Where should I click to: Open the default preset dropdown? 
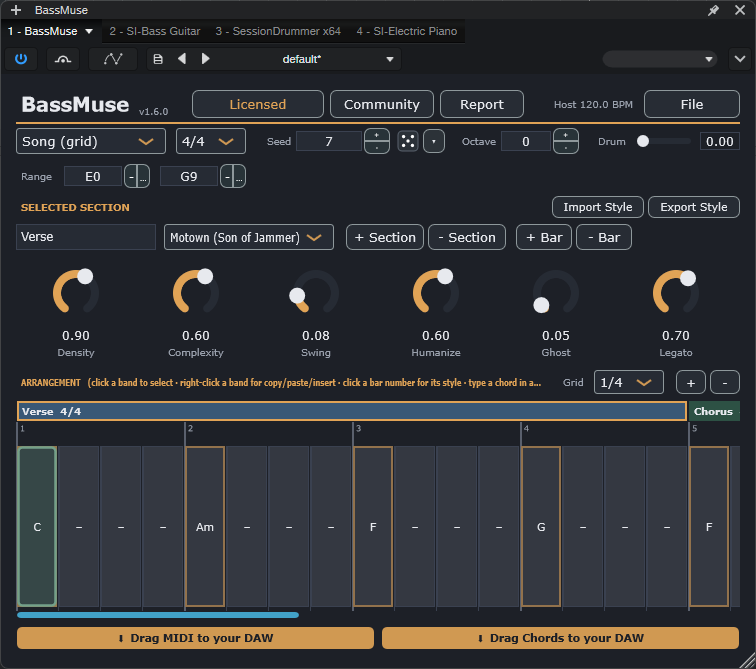(x=390, y=59)
